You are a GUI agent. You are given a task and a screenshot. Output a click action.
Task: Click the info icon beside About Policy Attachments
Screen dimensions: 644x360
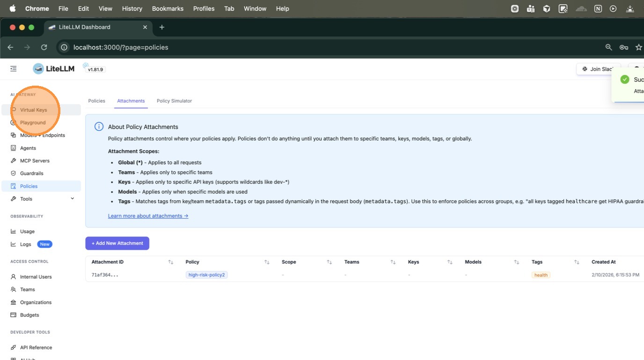click(99, 126)
